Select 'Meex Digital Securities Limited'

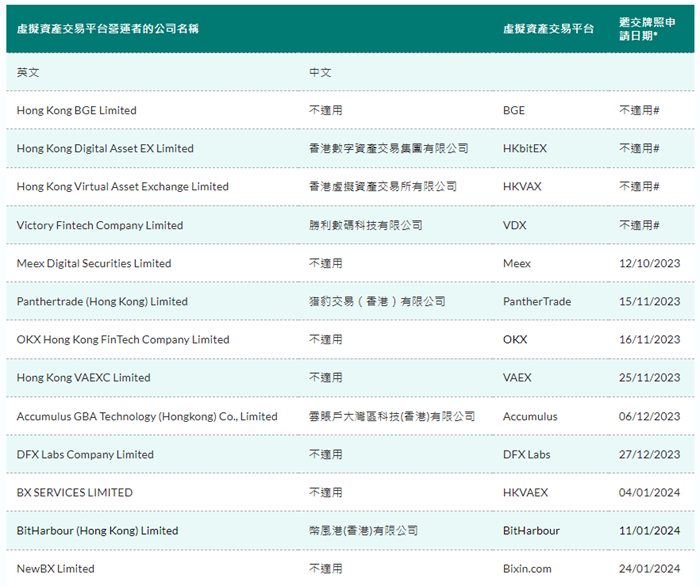94,263
